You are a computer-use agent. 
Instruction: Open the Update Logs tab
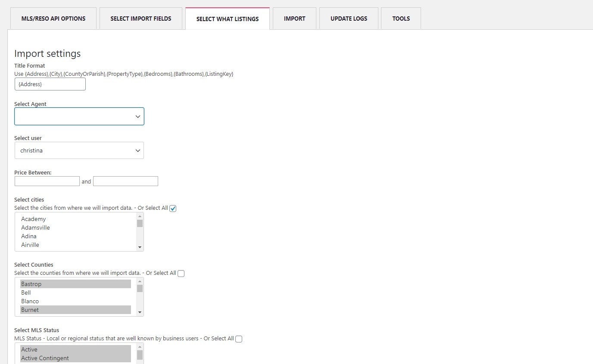(349, 19)
